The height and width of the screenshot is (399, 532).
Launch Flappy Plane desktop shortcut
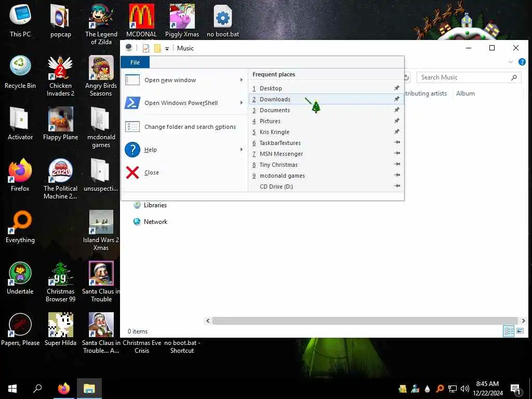pyautogui.click(x=60, y=123)
